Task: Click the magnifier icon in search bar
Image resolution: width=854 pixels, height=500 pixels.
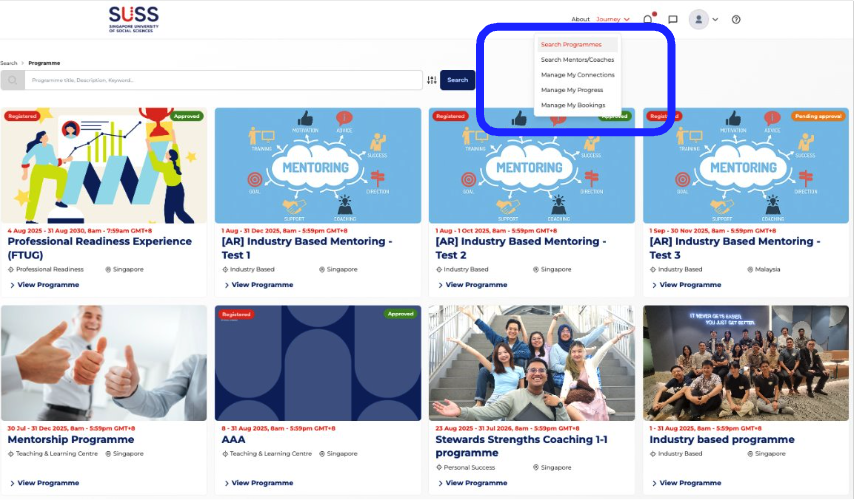Action: [13, 80]
